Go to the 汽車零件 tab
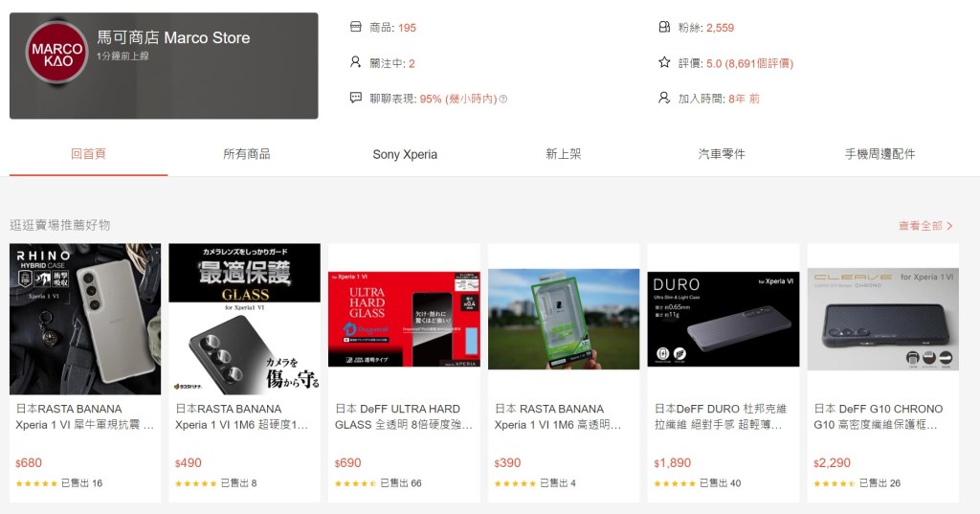 click(722, 154)
